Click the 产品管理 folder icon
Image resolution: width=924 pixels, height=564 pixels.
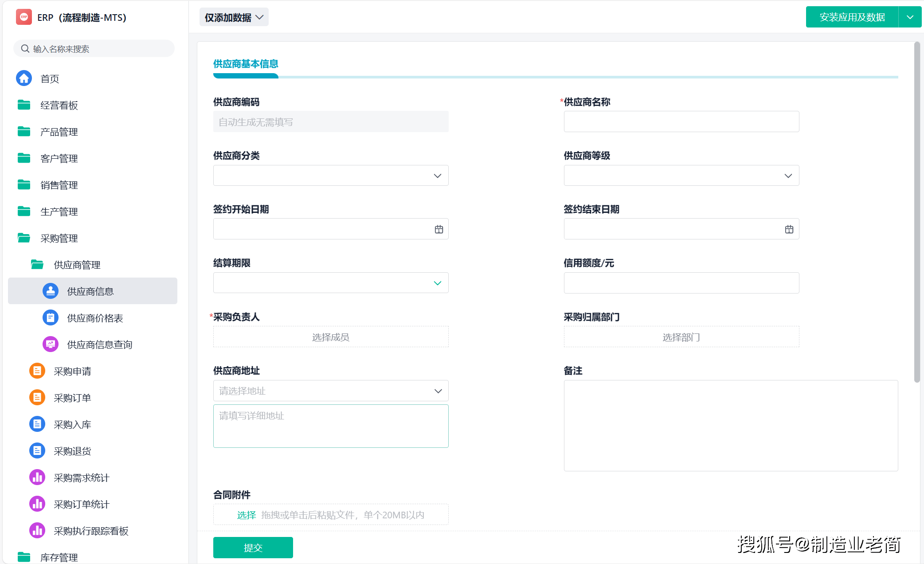click(24, 132)
